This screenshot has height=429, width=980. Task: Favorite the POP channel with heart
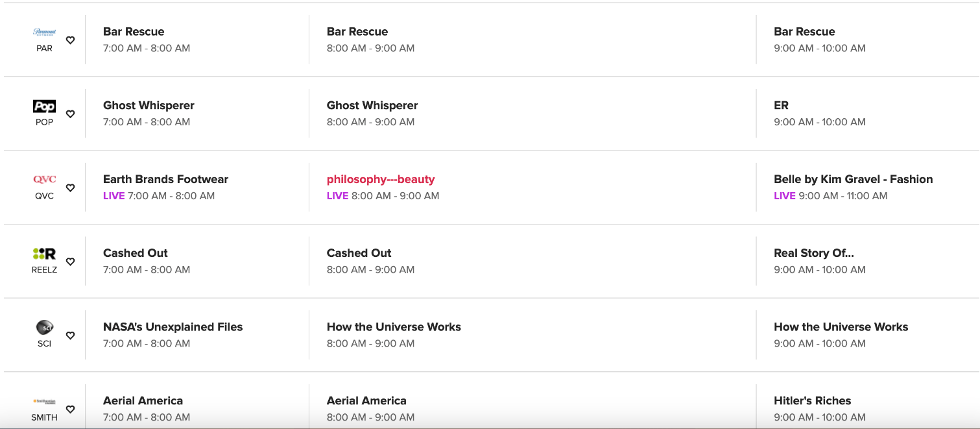coord(71,114)
